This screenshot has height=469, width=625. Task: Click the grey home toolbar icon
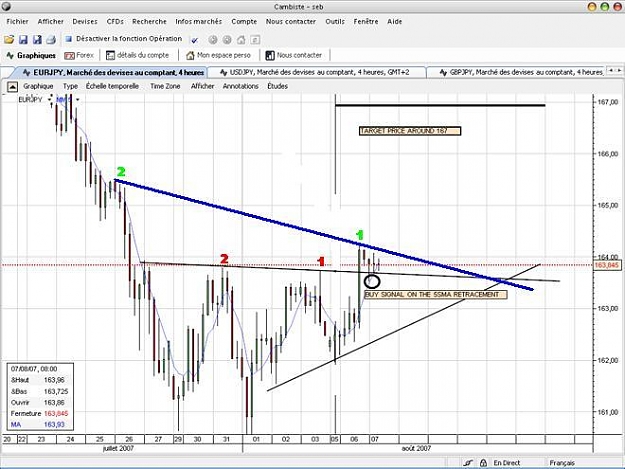(x=241, y=39)
